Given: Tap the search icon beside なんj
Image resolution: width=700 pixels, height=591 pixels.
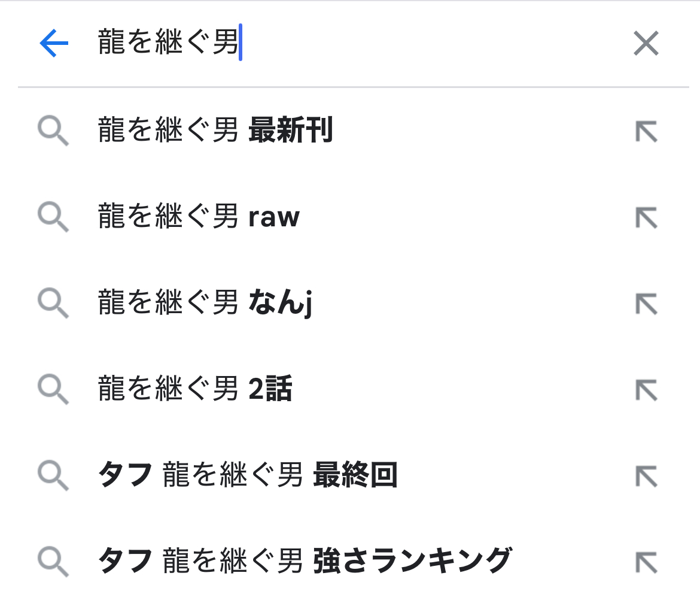Looking at the screenshot, I should click(x=53, y=304).
